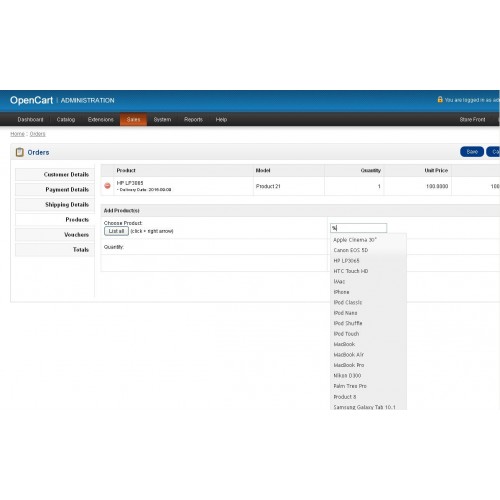Open the Extensions menu
Image resolution: width=500 pixels, height=500 pixels.
[101, 120]
